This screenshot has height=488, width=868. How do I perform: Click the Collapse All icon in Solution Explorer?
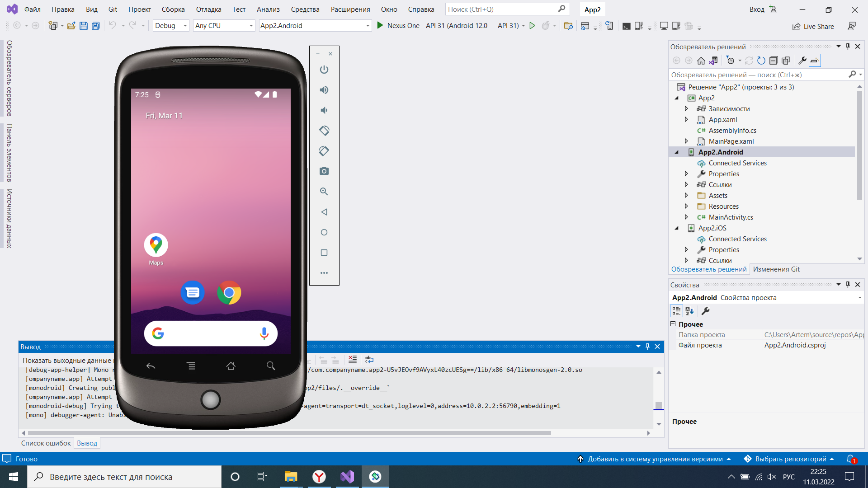[x=774, y=61]
